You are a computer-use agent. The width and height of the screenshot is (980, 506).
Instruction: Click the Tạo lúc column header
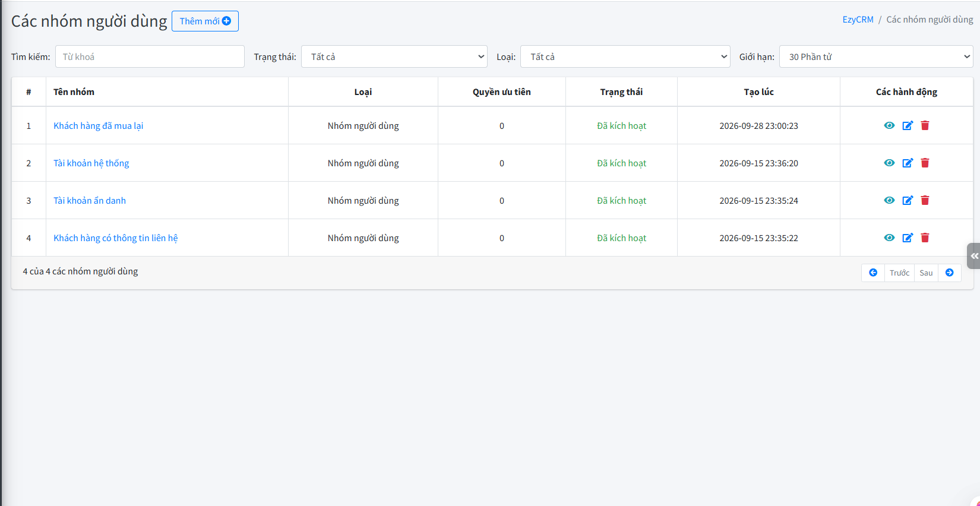[758, 91]
